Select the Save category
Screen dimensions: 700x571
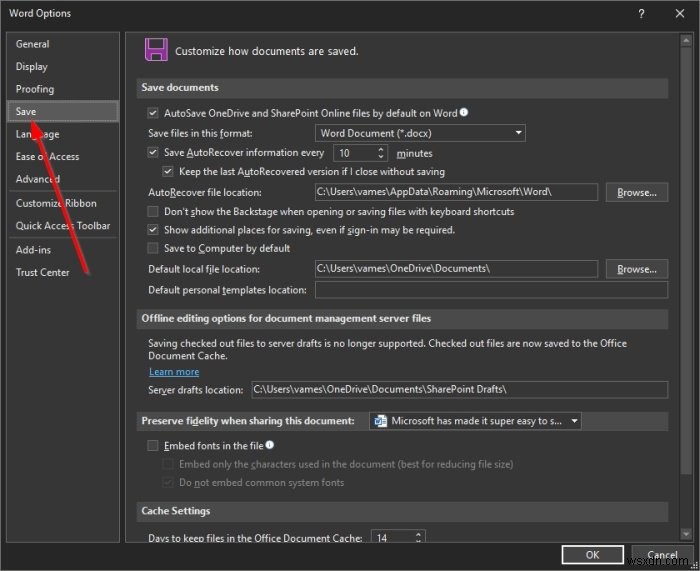pos(63,111)
